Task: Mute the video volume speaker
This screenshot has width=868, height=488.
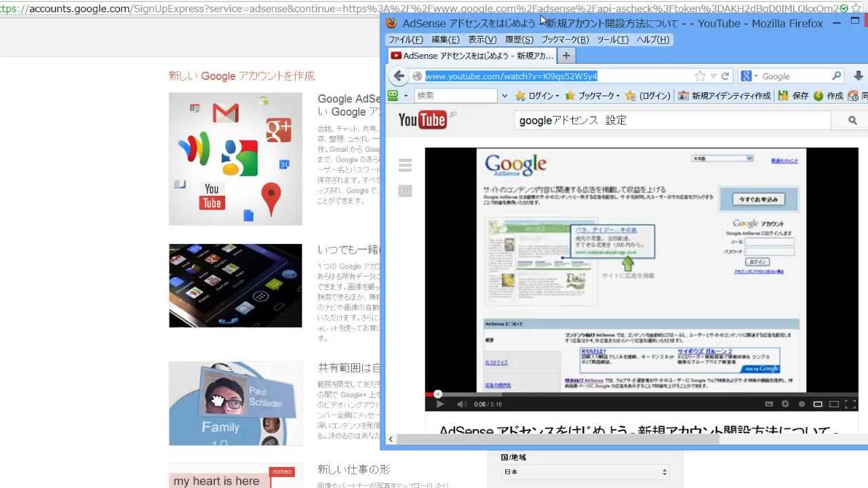Action: pyautogui.click(x=462, y=404)
